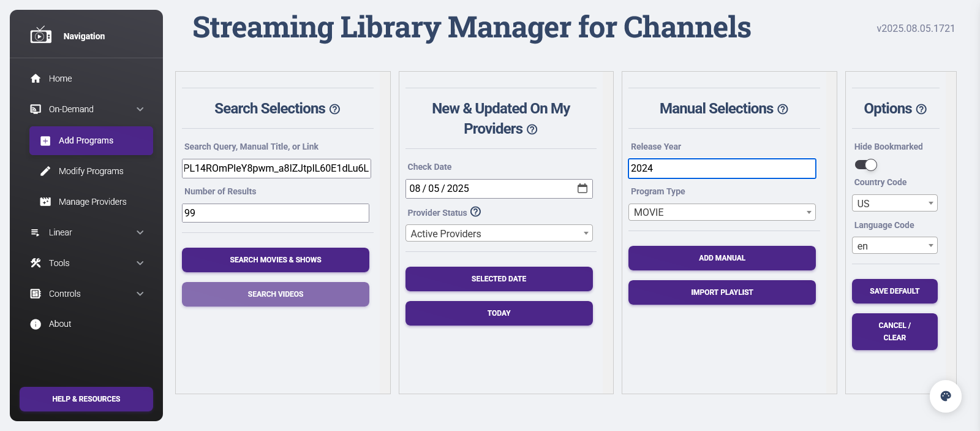The width and height of the screenshot is (980, 431).
Task: Click the Manual Selections help icon
Action: (x=783, y=109)
